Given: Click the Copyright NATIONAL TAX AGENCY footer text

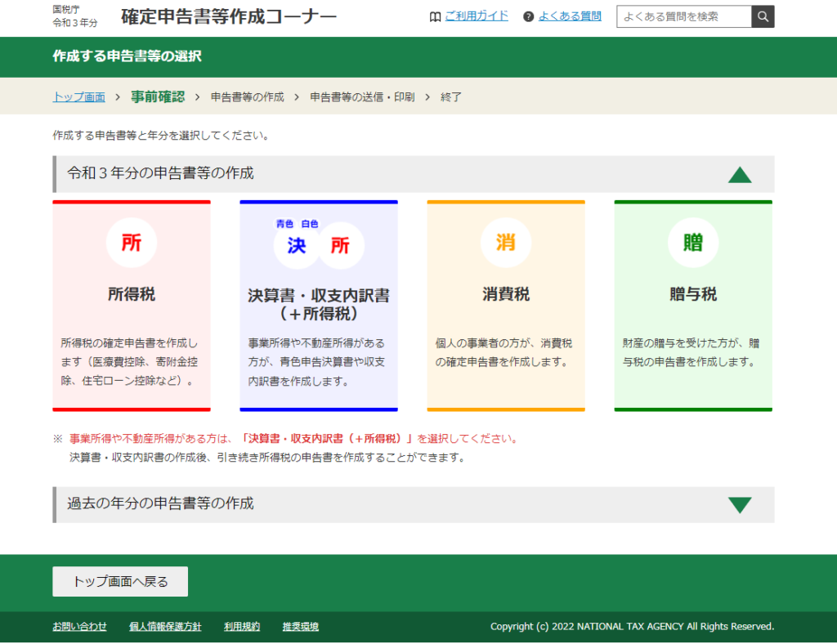Looking at the screenshot, I should click(632, 626).
